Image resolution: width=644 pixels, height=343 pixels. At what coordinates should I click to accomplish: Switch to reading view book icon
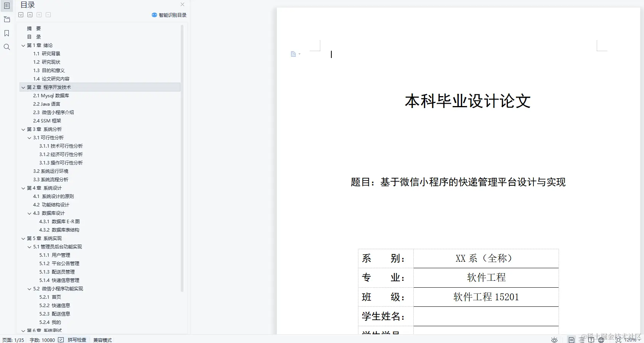tap(591, 340)
